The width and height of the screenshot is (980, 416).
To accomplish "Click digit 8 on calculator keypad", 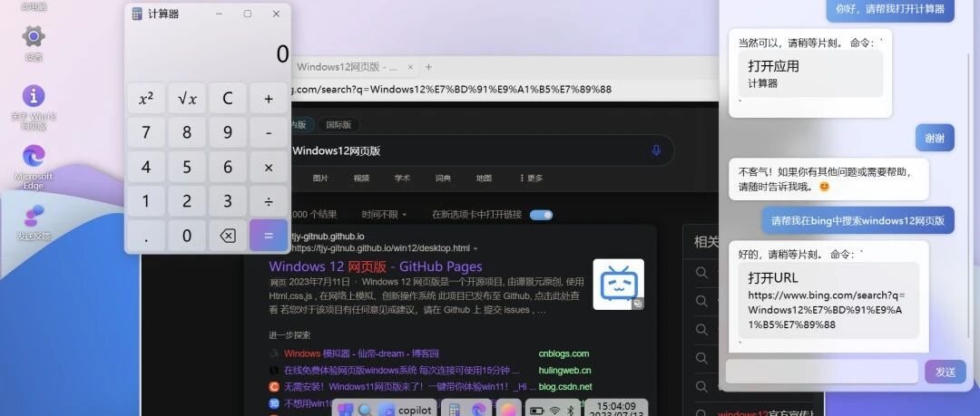I will pyautogui.click(x=187, y=132).
